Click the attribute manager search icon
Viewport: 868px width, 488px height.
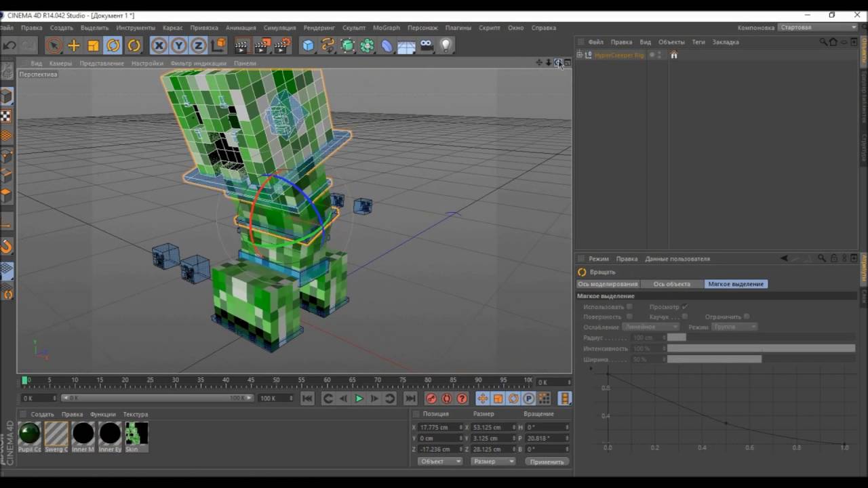[x=822, y=258]
